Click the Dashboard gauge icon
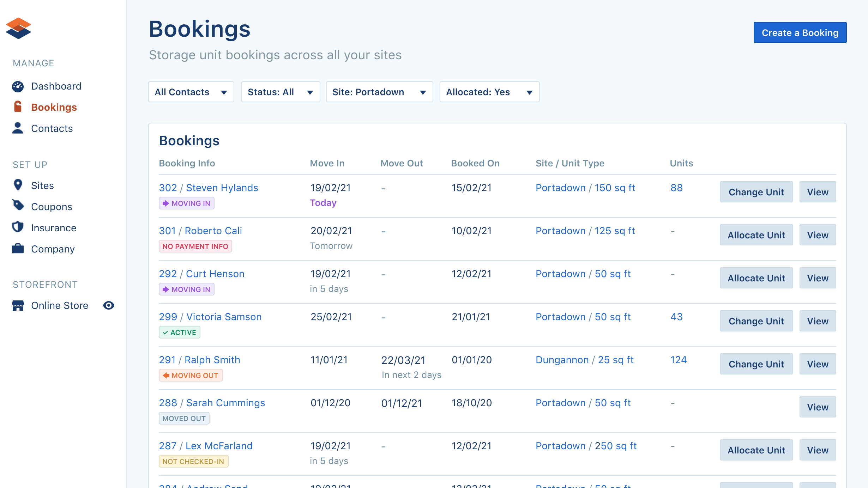The image size is (868, 488). click(x=18, y=86)
